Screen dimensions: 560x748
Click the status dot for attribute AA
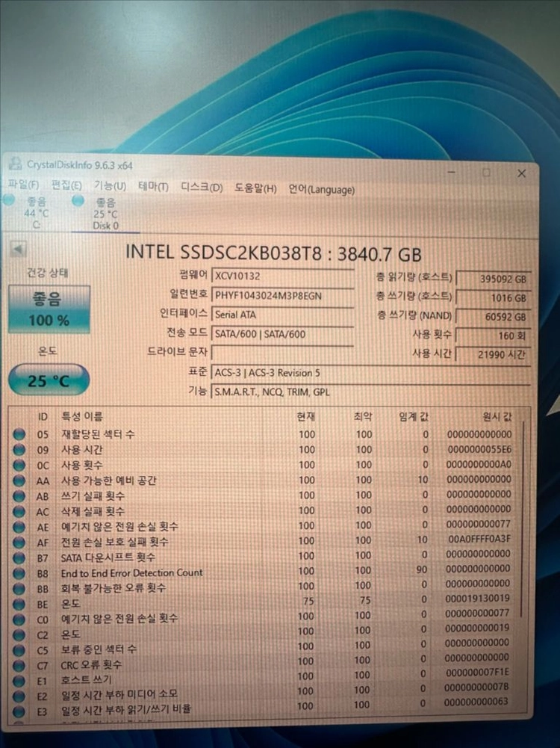19,481
